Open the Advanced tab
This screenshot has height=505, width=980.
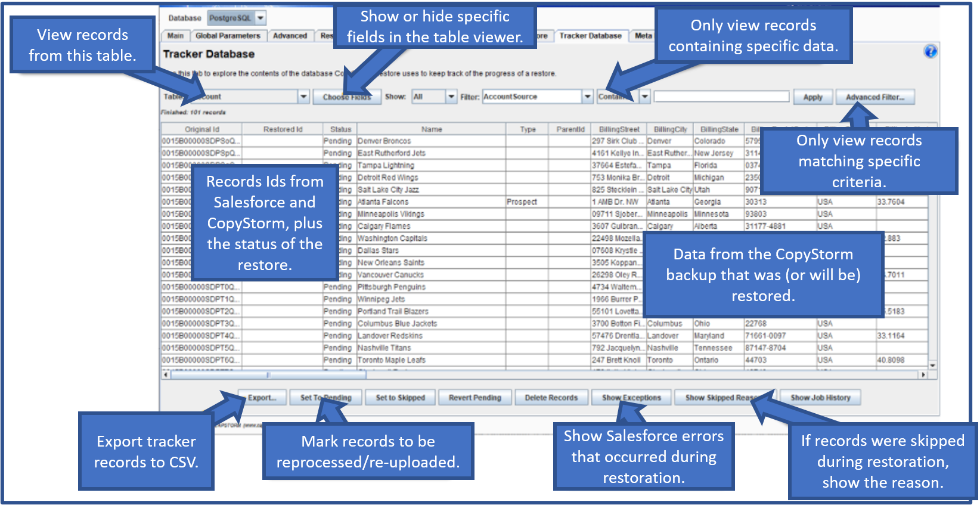(x=290, y=36)
